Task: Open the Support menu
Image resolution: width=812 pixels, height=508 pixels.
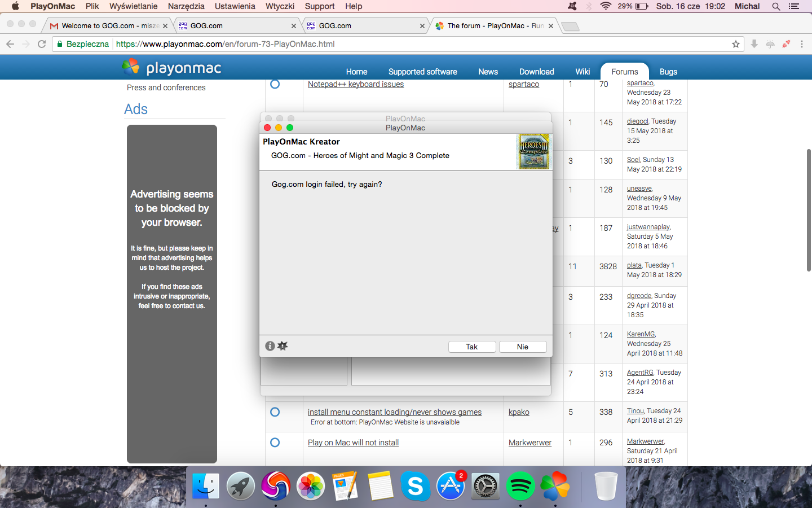Action: (320, 6)
